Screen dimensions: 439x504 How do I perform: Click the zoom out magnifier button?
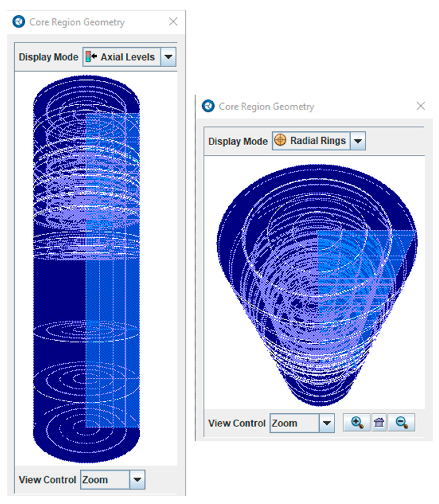pos(401,422)
